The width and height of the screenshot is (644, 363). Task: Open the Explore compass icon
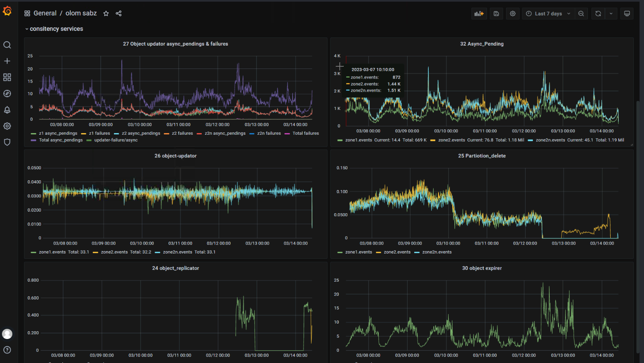[x=7, y=94]
